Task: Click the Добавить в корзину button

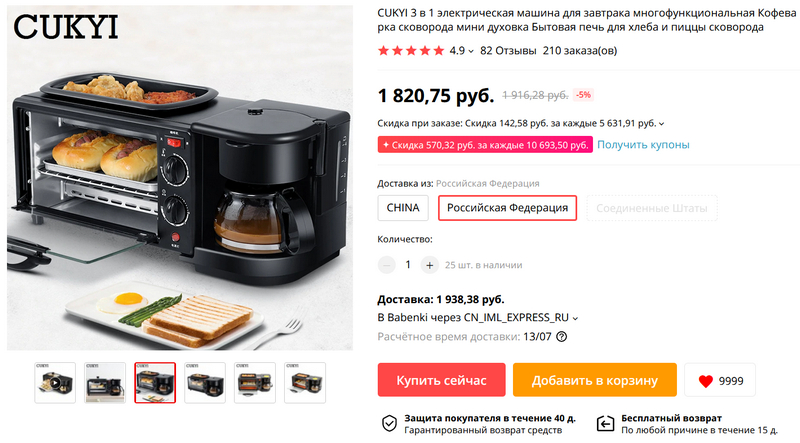Action: tap(595, 380)
